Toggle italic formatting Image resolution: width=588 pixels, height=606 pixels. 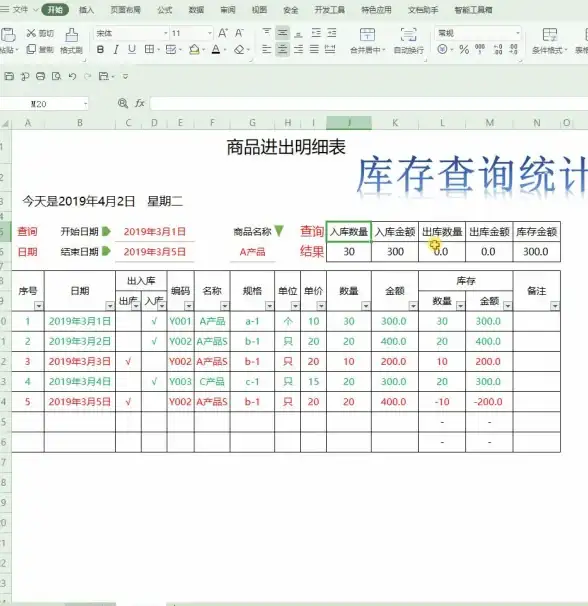(x=116, y=49)
